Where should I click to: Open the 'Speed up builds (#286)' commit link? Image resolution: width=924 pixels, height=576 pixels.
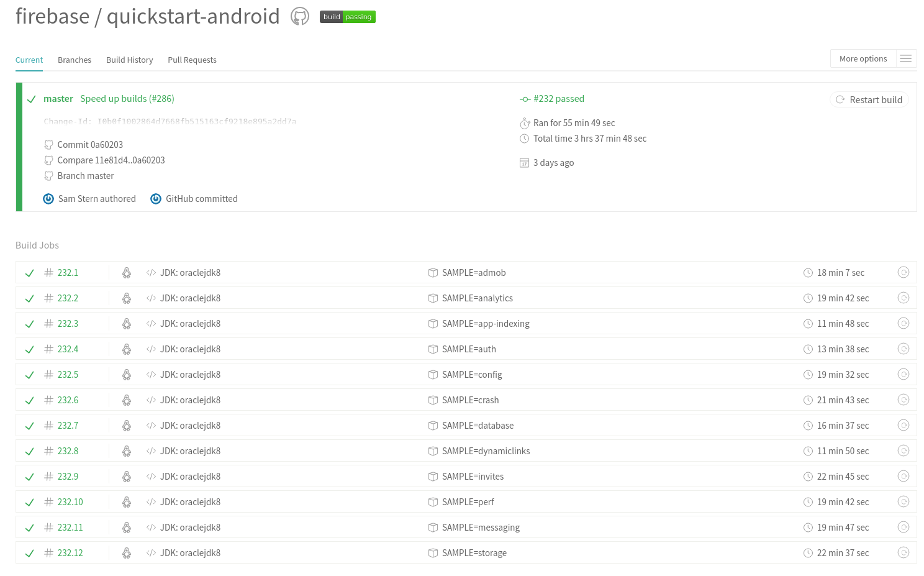click(x=127, y=98)
